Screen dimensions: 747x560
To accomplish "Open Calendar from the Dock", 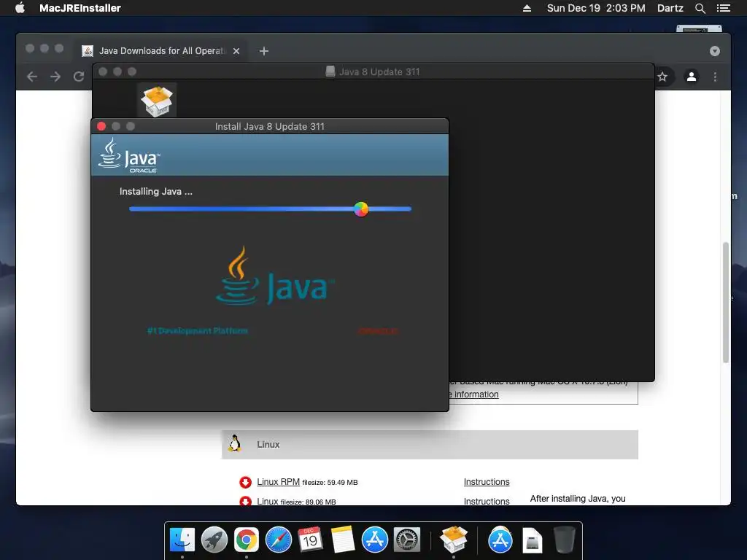I will click(310, 540).
